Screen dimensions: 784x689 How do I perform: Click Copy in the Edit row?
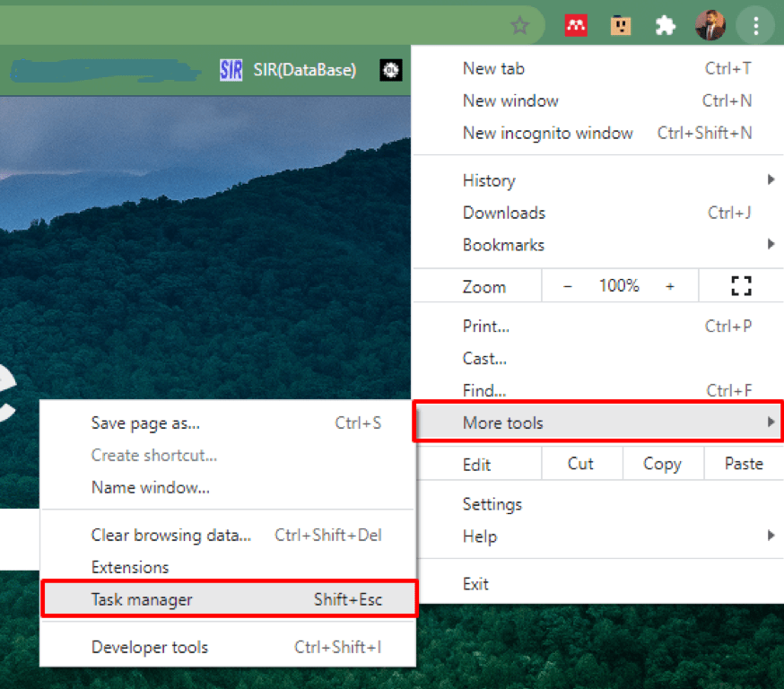click(662, 464)
